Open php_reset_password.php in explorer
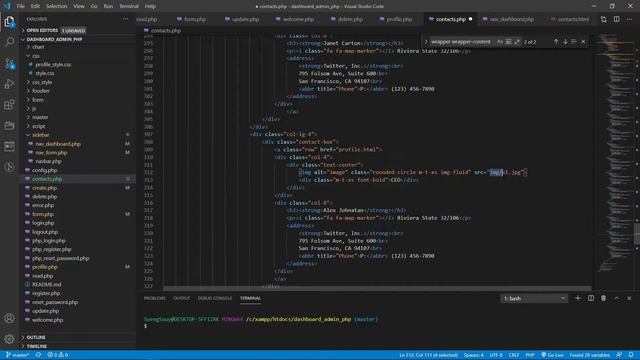This screenshot has width=640, height=360. 60,258
